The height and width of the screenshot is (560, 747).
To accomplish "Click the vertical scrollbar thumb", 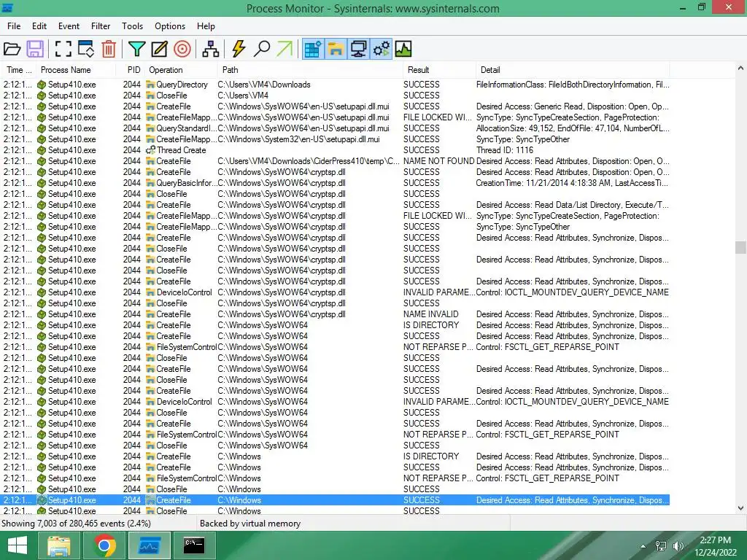I will 740,248.
